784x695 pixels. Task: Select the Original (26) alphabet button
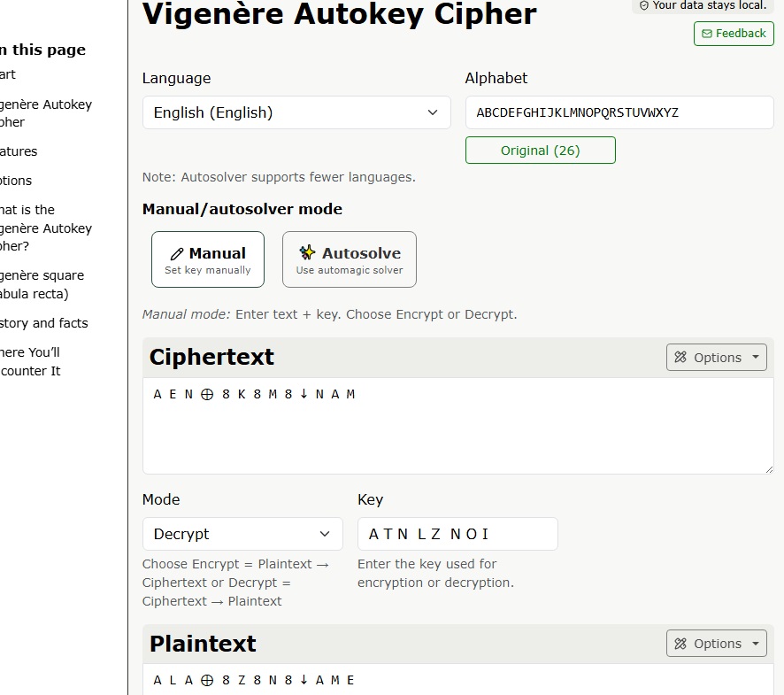pyautogui.click(x=541, y=151)
